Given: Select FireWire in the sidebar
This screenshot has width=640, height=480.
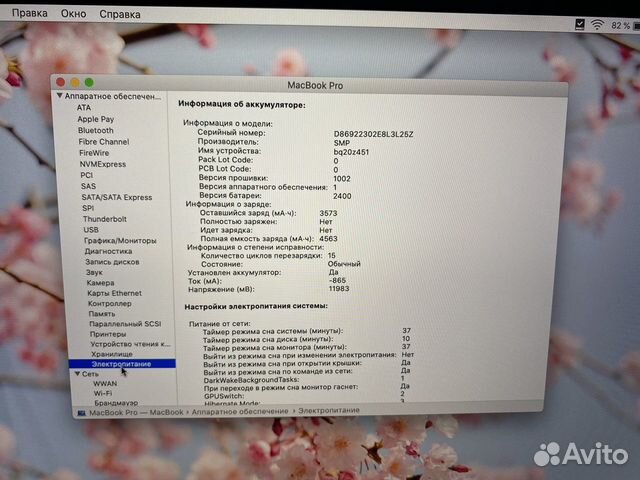Looking at the screenshot, I should [94, 153].
